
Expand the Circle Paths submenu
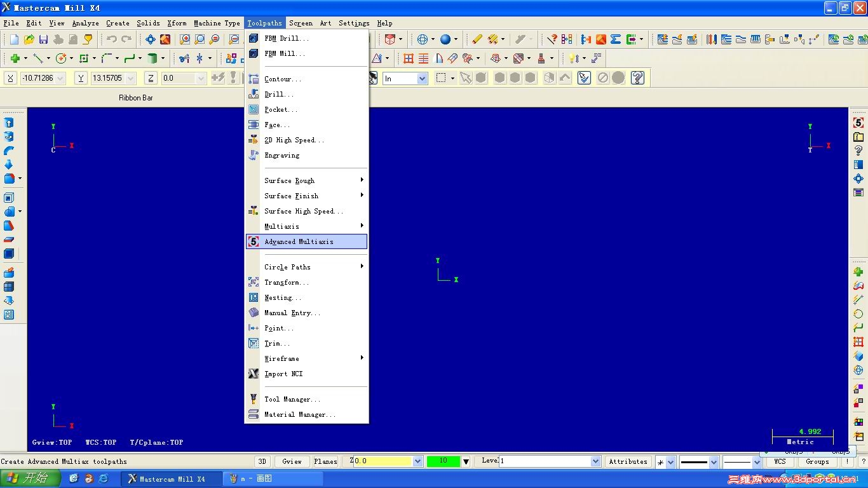tap(306, 267)
